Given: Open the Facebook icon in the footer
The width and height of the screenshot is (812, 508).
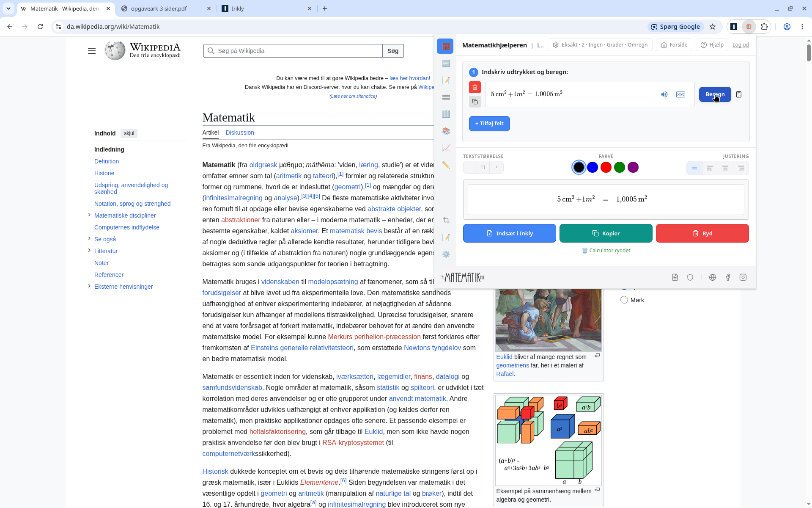Looking at the screenshot, I should (x=728, y=277).
